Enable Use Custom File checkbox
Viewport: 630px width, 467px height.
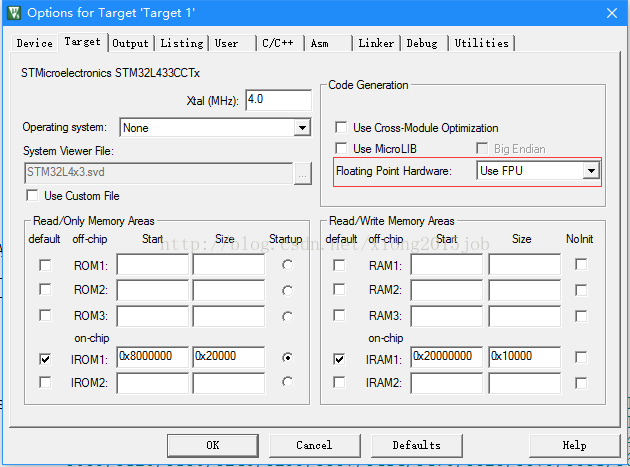[x=32, y=196]
